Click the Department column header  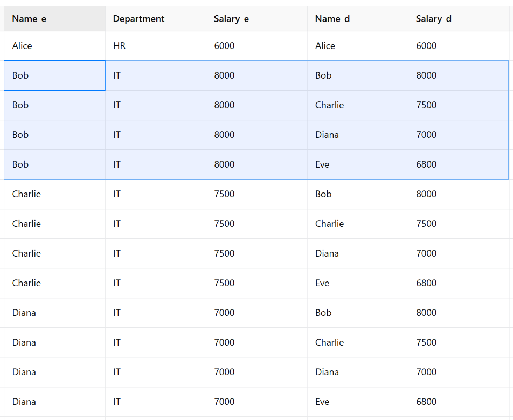[156, 19]
